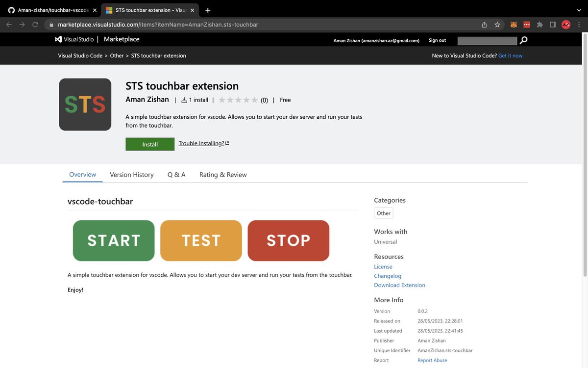Viewport: 588px width, 368px height.
Task: Click the orange TEST image
Action: tap(201, 240)
